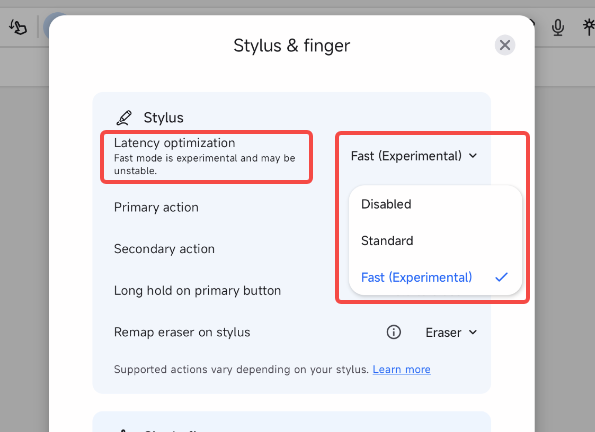Click the info icon beside Remap eraser

[394, 332]
